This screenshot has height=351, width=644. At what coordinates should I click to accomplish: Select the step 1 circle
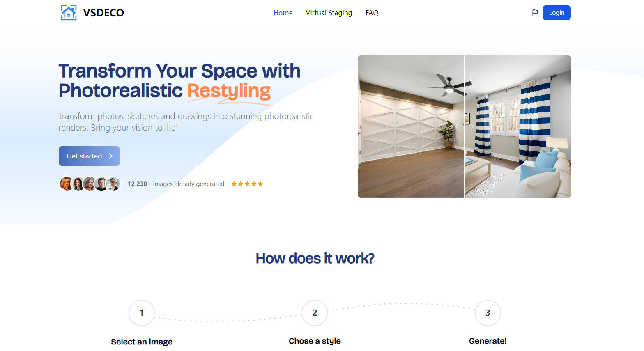(x=142, y=313)
